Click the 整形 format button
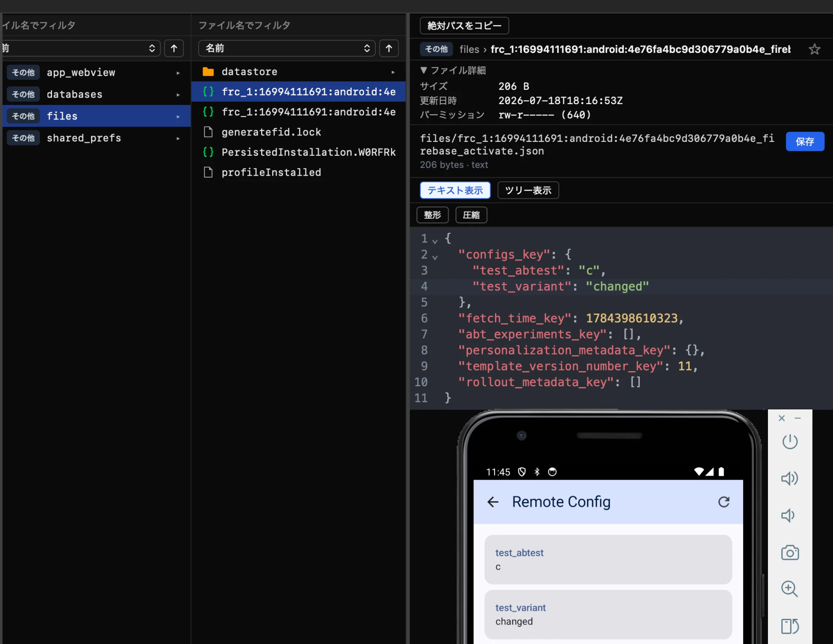 [x=432, y=215]
